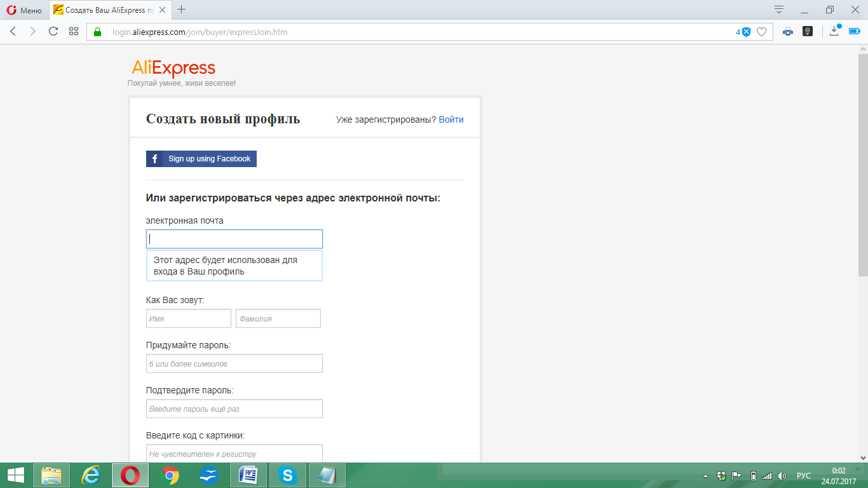This screenshot has width=868, height=488.
Task: Toggle the battery saver icon
Action: (x=855, y=31)
